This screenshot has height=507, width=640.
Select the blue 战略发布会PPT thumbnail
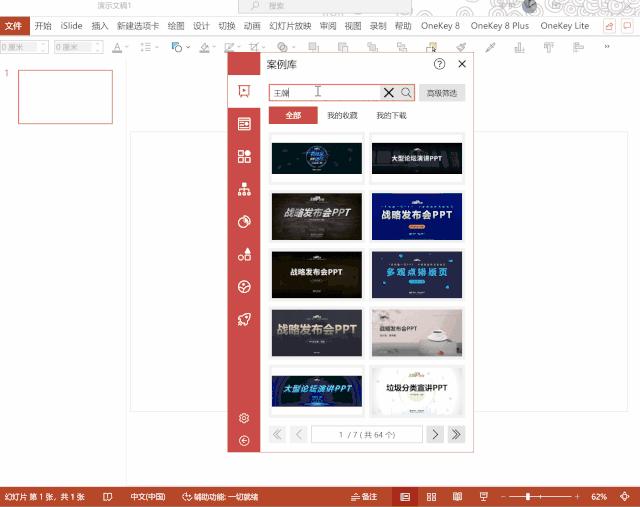417,216
